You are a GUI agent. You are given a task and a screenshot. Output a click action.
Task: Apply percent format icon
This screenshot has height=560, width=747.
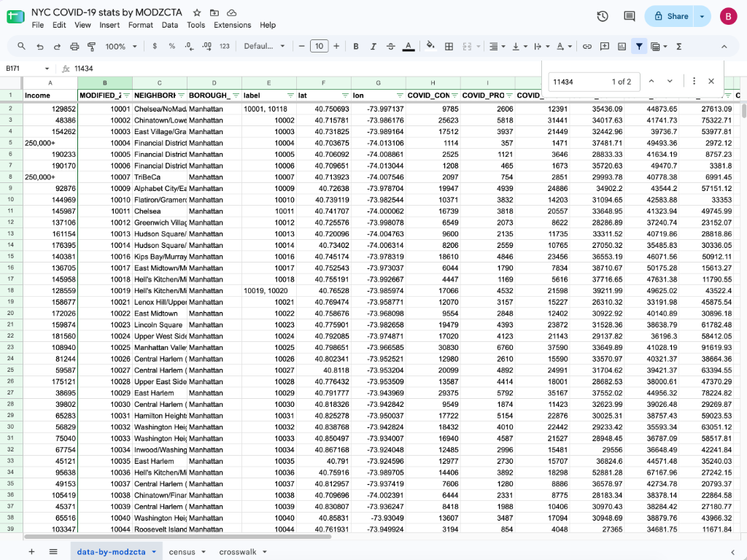172,46
